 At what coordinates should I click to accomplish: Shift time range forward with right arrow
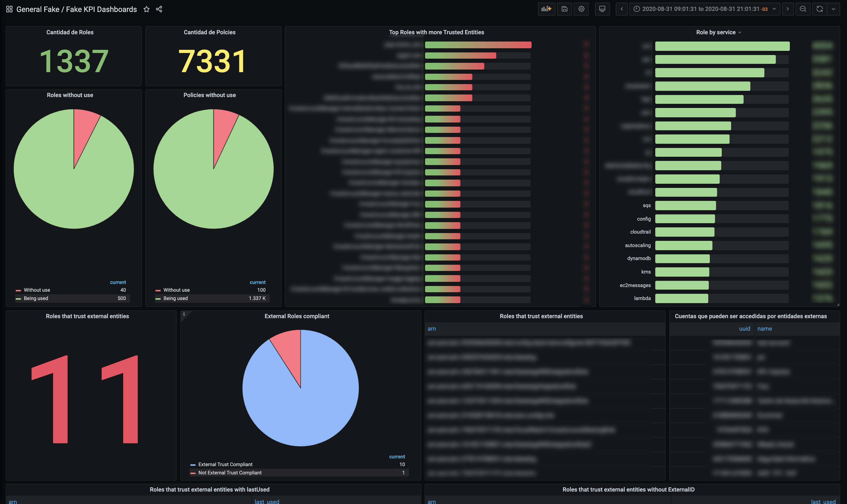click(x=788, y=9)
